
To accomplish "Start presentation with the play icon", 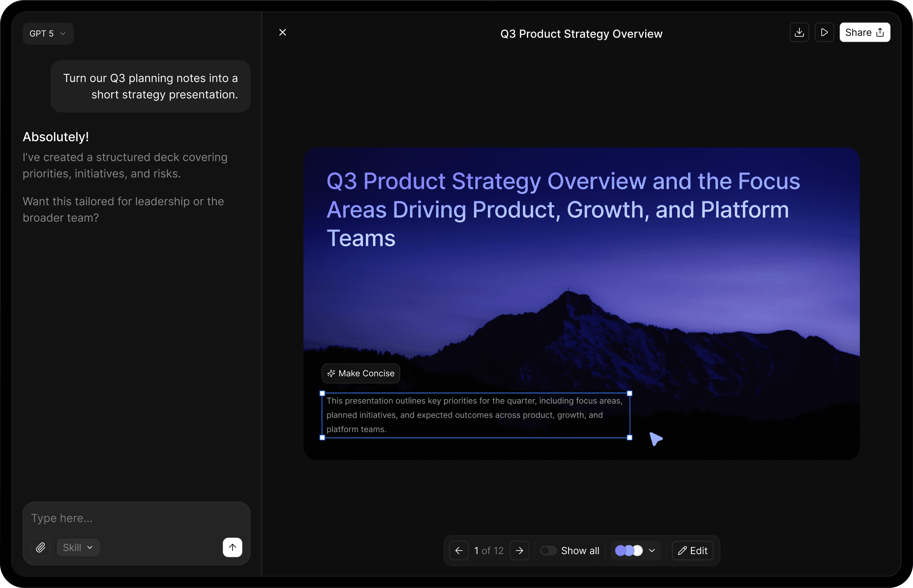I will 824,32.
